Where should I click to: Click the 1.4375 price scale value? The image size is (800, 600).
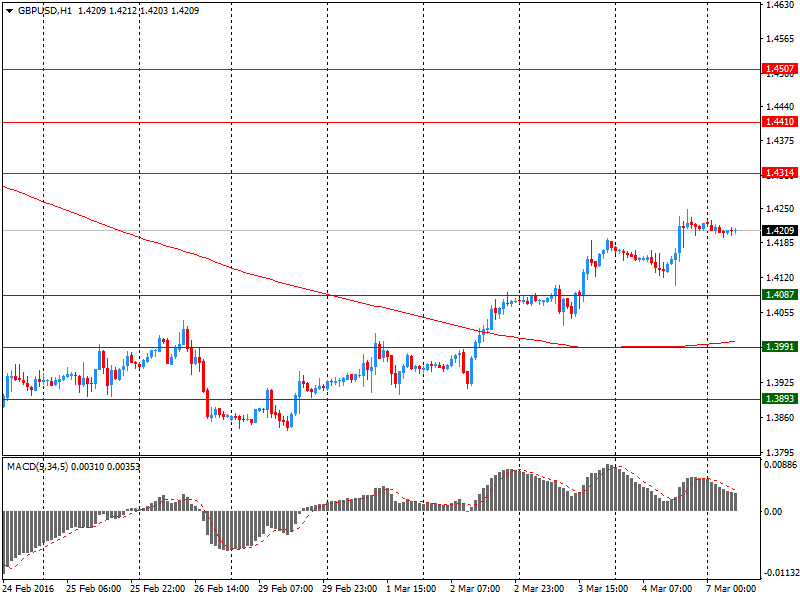780,140
